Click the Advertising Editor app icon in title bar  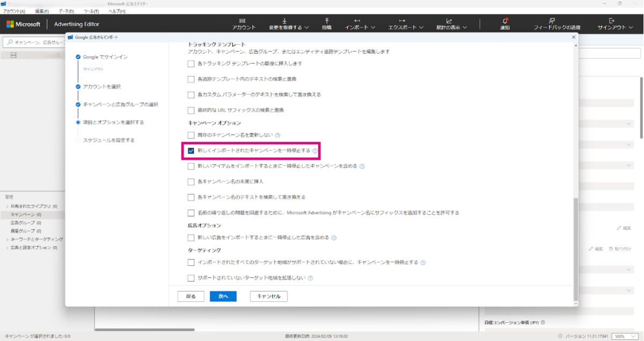3,3
